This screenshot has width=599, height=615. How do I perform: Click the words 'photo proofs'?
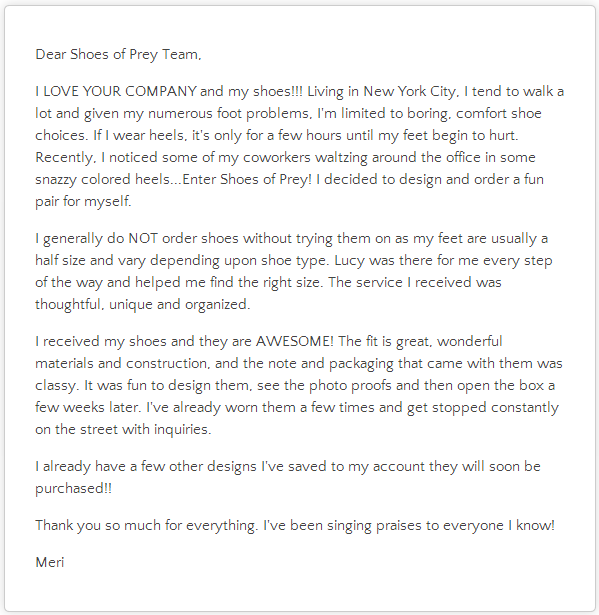tap(350, 386)
